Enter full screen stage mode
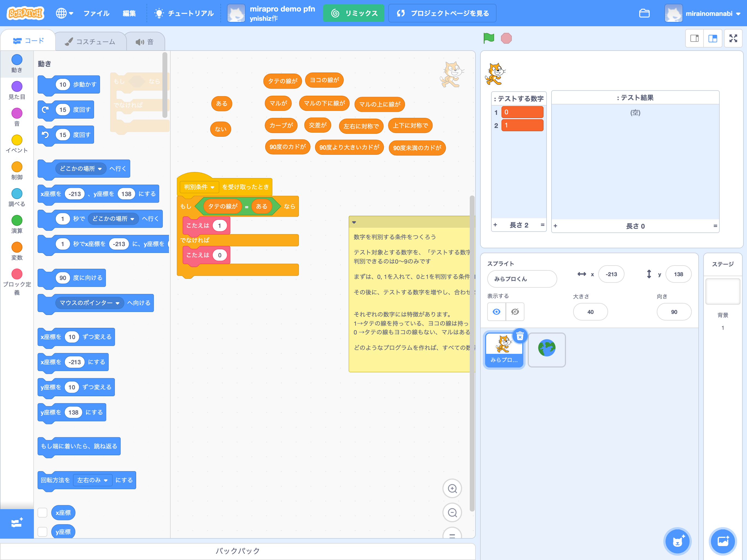 pyautogui.click(x=733, y=39)
